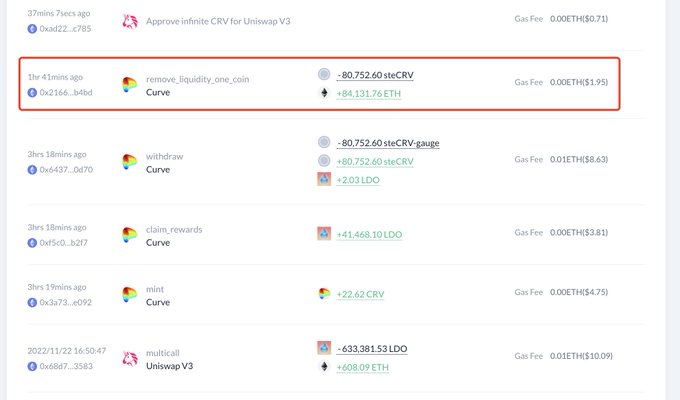Click the gas fee value 0.01ETH($8.63)

point(579,159)
